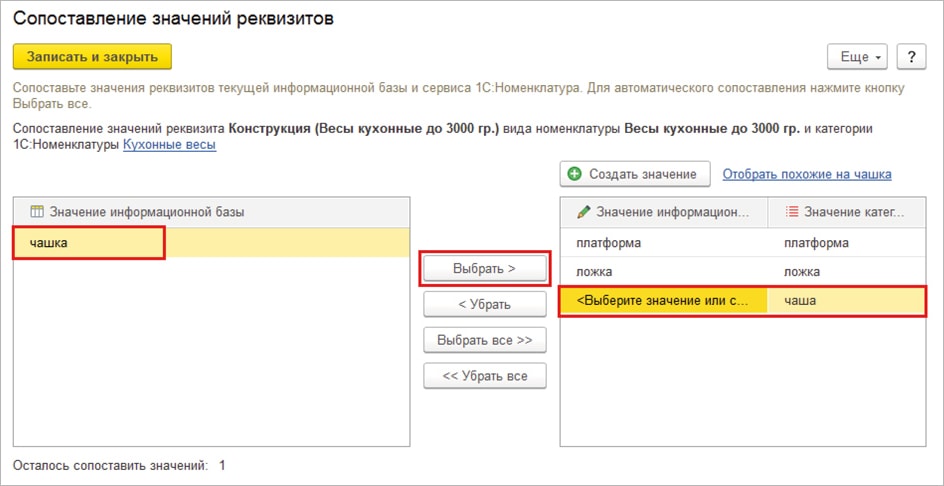Click ложка in the category value column
944x486 pixels.
point(802,272)
